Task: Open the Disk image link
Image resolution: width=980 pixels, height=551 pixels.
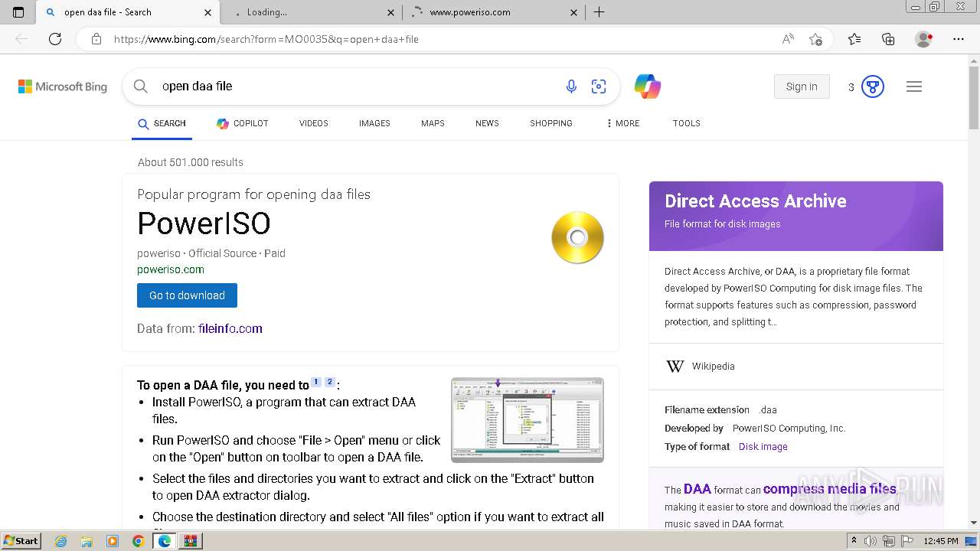Action: pos(763,447)
